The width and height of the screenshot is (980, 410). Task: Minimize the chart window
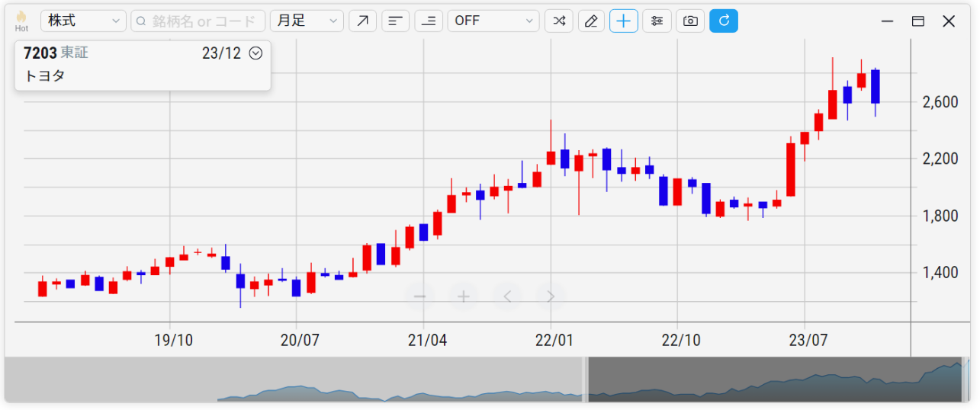pos(887,21)
